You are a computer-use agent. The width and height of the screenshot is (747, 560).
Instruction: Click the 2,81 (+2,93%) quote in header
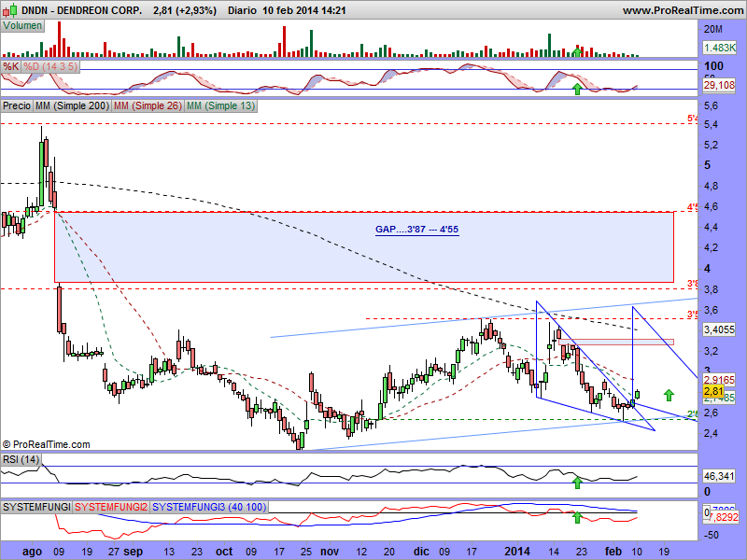[x=185, y=10]
